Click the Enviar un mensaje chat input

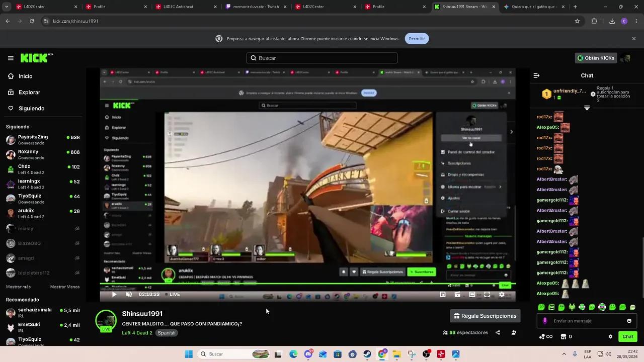587,321
